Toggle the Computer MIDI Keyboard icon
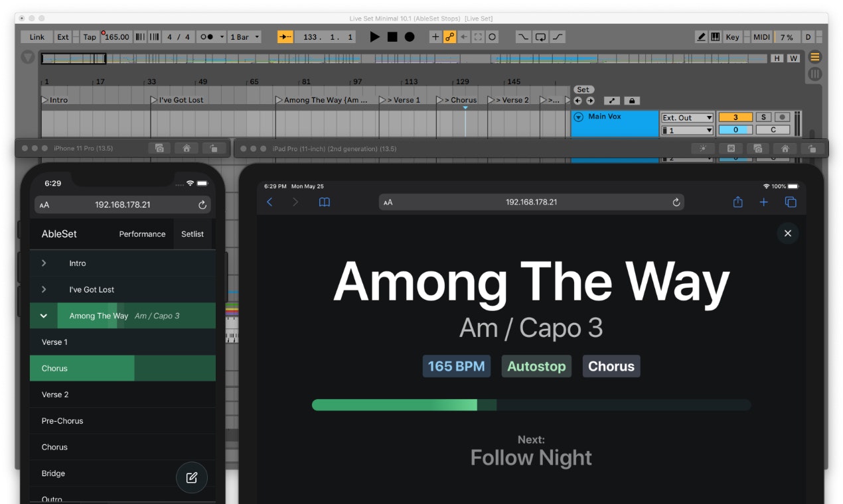 (716, 37)
